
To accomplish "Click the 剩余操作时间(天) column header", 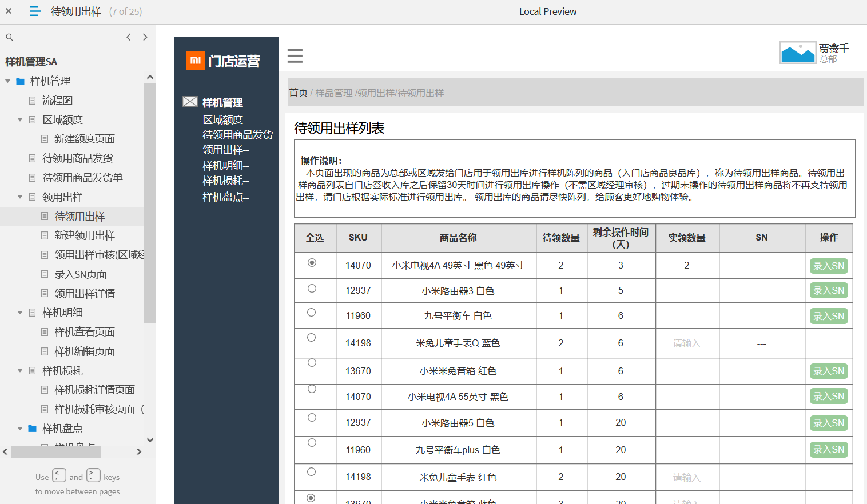I will [621, 238].
